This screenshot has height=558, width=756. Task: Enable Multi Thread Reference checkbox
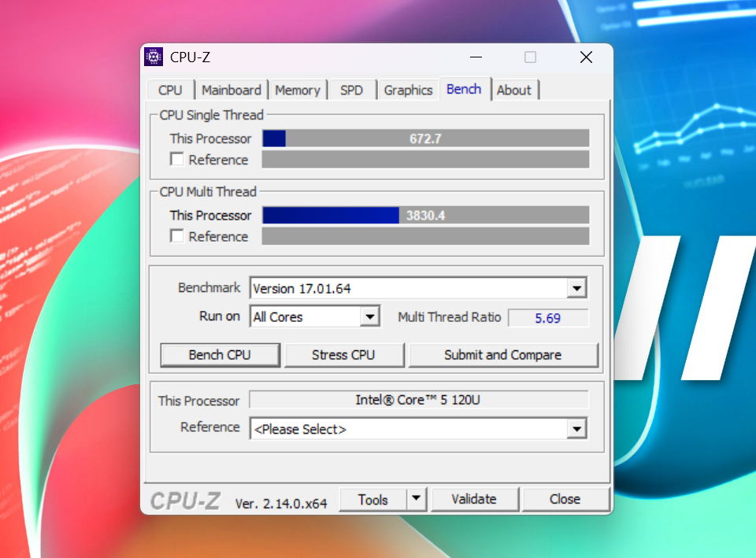coord(177,236)
